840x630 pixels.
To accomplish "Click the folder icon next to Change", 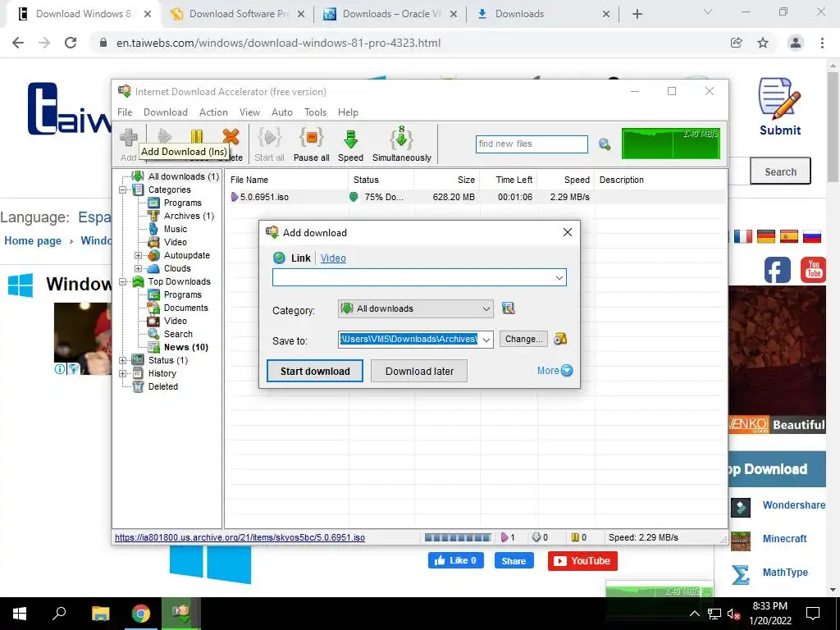I will click(560, 339).
